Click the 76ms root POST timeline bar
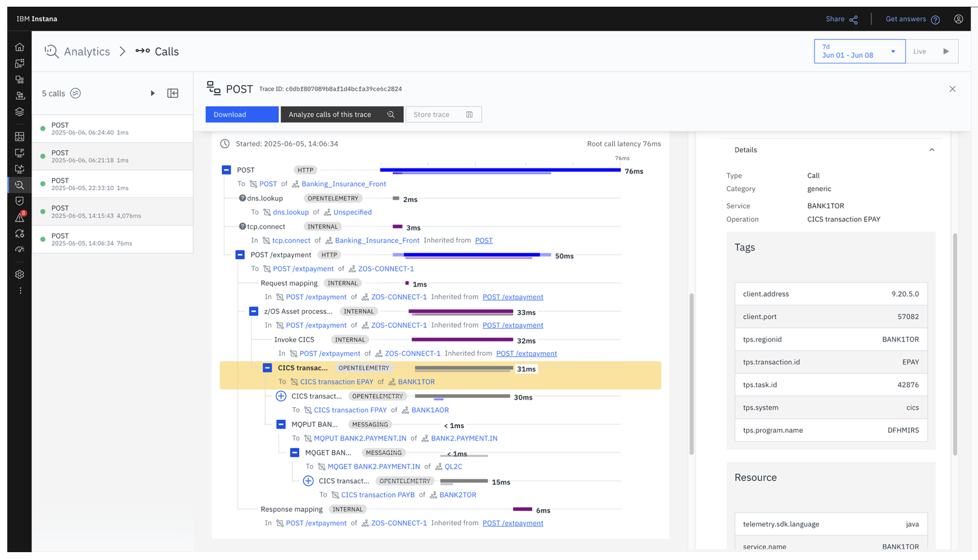978x560 pixels. [x=500, y=170]
